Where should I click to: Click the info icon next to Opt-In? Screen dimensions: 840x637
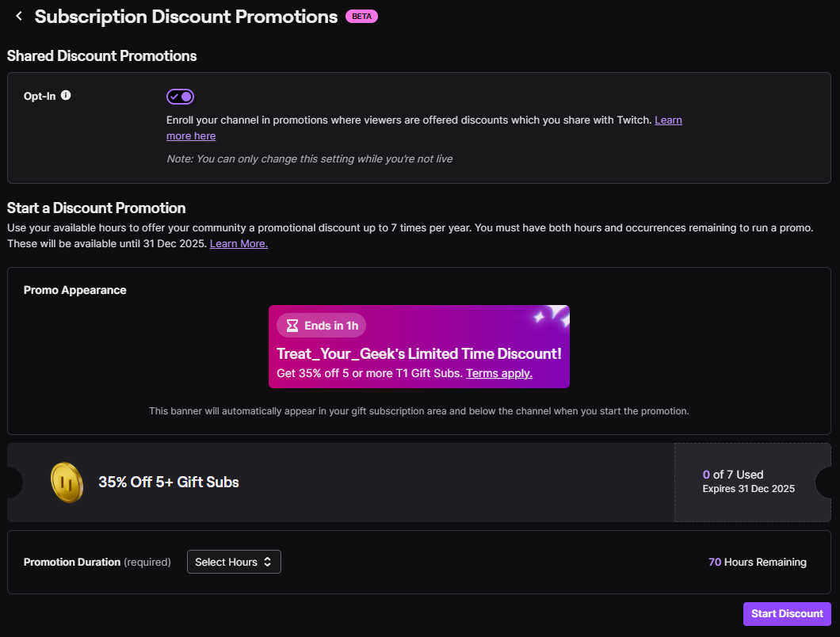66,95
